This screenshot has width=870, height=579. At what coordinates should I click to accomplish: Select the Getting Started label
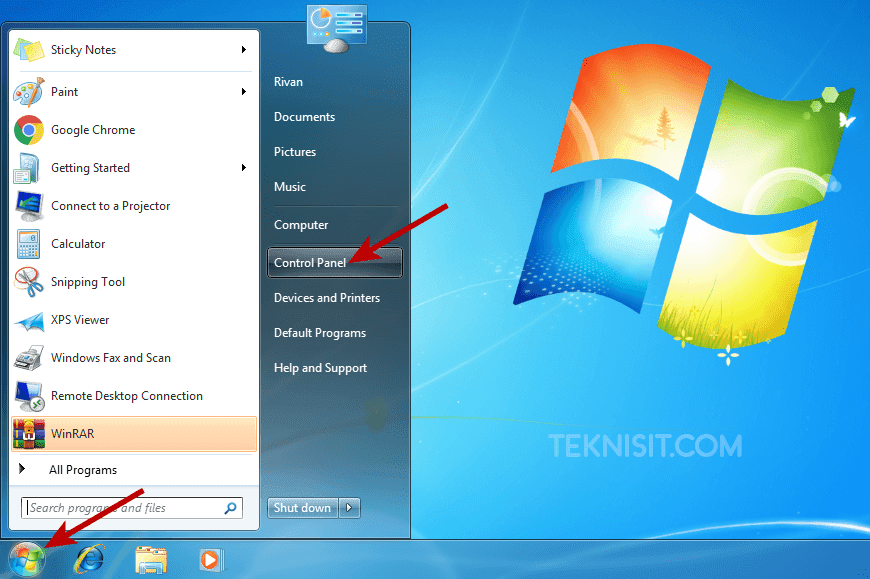pyautogui.click(x=90, y=168)
